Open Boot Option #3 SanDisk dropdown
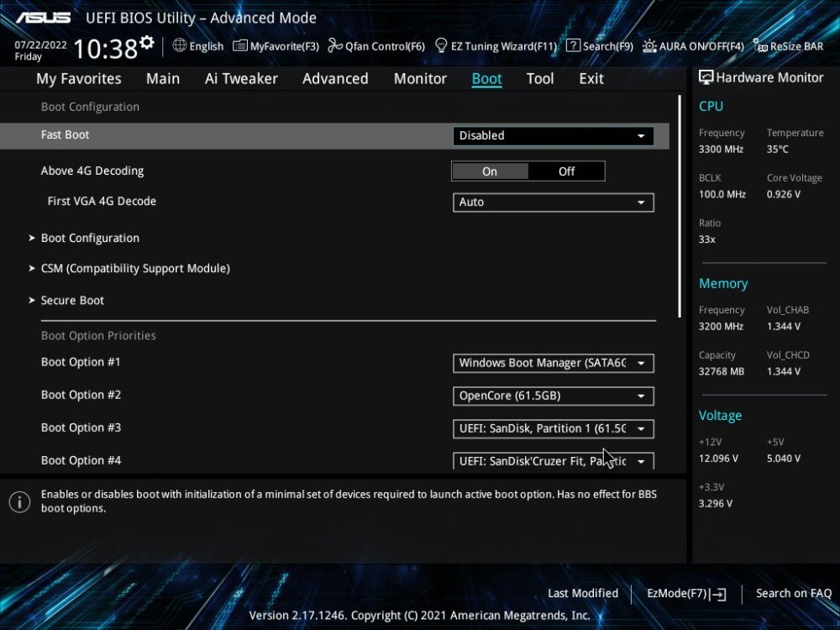 (553, 428)
